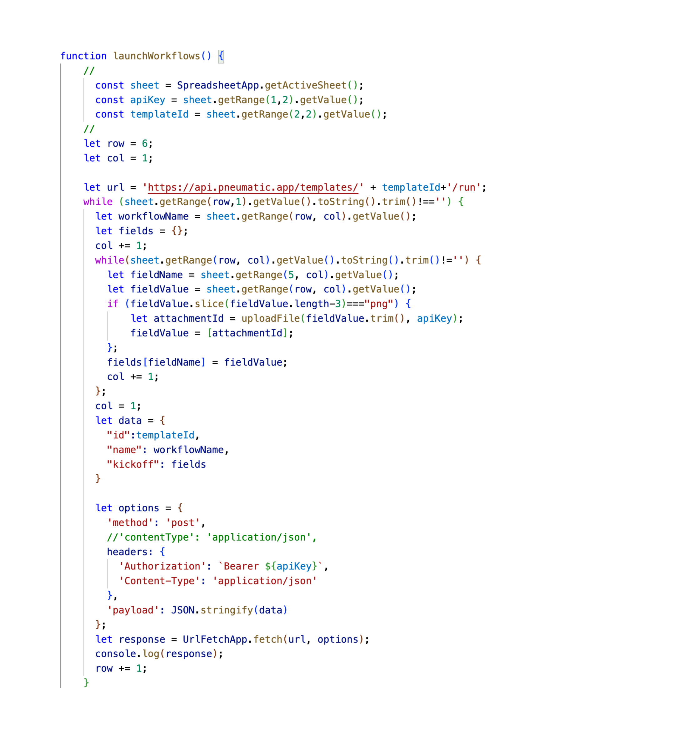Click the 'col = 1;' reset statement
The width and height of the screenshot is (700, 738).
(118, 406)
